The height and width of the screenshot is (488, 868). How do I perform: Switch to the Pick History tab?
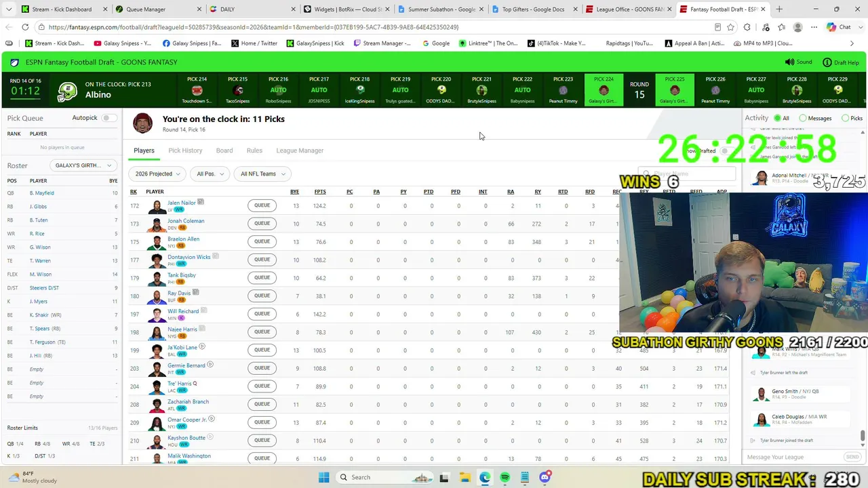point(185,150)
